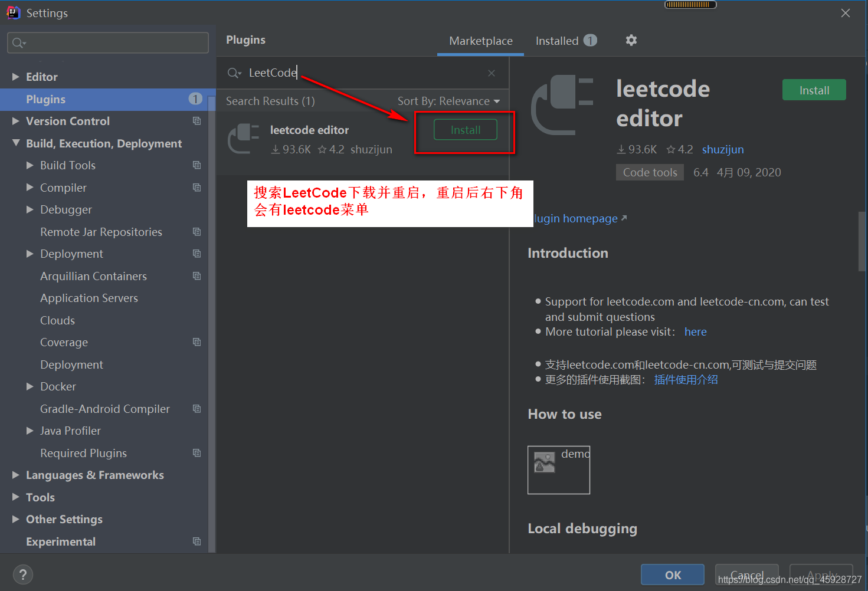Expand the Version Control section

16,121
